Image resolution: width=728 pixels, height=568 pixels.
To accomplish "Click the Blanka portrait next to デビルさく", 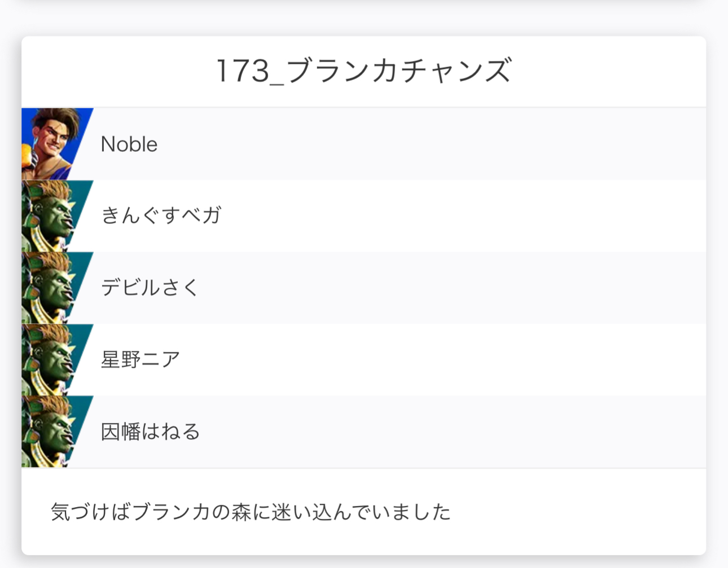I will [54, 288].
